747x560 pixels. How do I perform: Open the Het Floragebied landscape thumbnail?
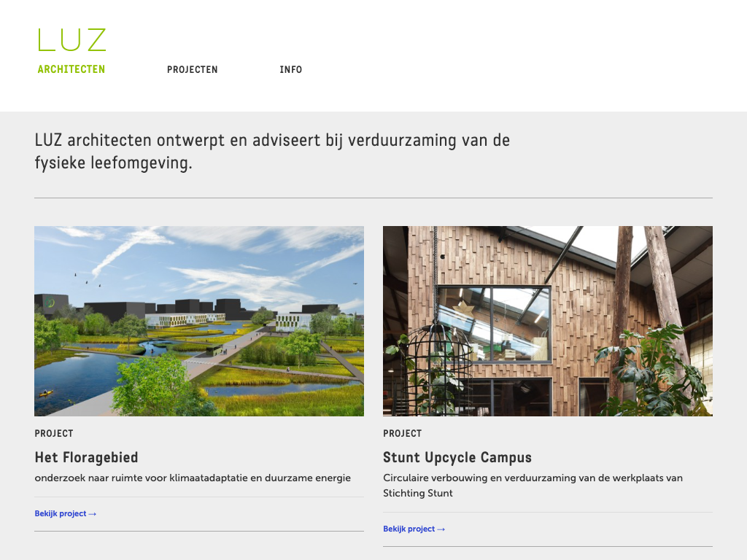click(199, 321)
